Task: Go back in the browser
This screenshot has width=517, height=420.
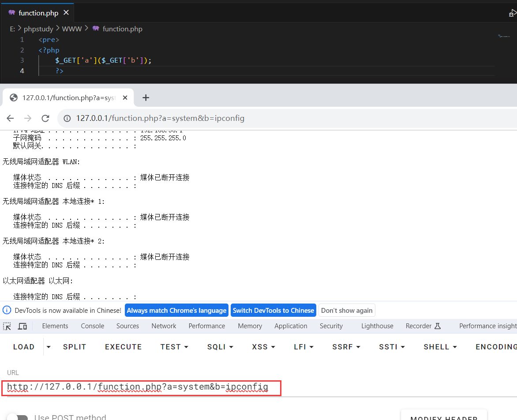Action: click(11, 118)
